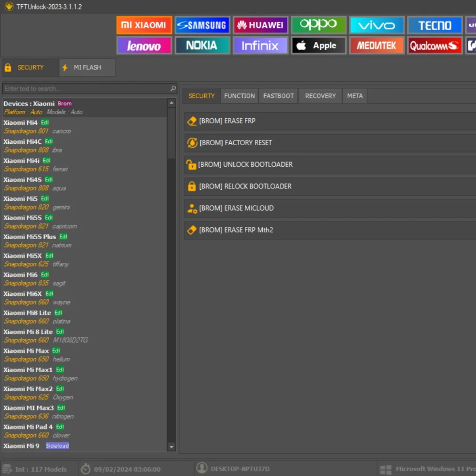476x476 pixels.
Task: Switch to the FASTBOOT tab
Action: tap(278, 96)
